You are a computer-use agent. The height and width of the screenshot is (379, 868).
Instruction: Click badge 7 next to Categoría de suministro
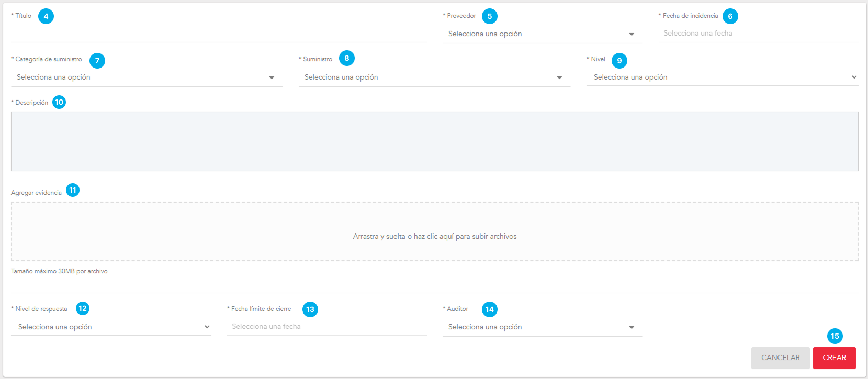click(97, 61)
